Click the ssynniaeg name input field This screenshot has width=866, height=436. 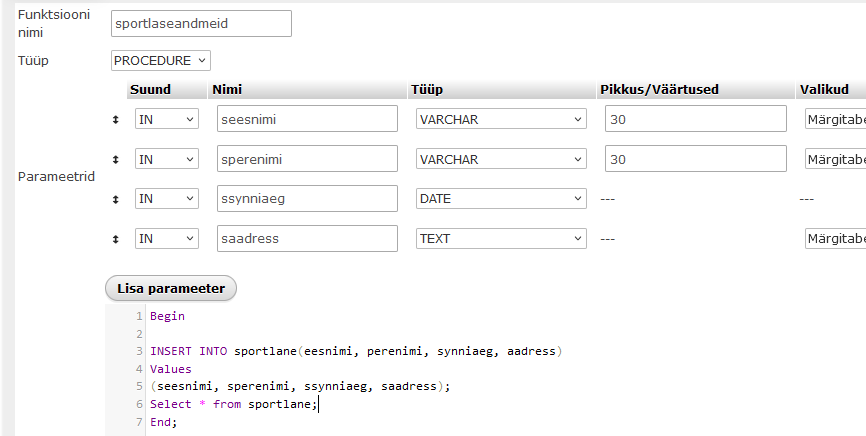click(307, 199)
